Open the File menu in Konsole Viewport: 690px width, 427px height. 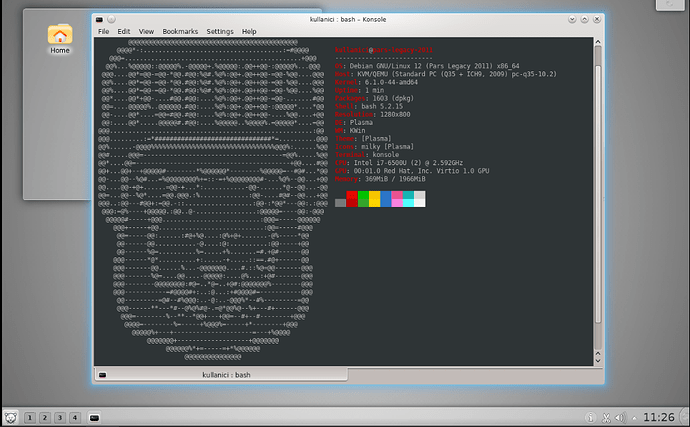[x=104, y=32]
